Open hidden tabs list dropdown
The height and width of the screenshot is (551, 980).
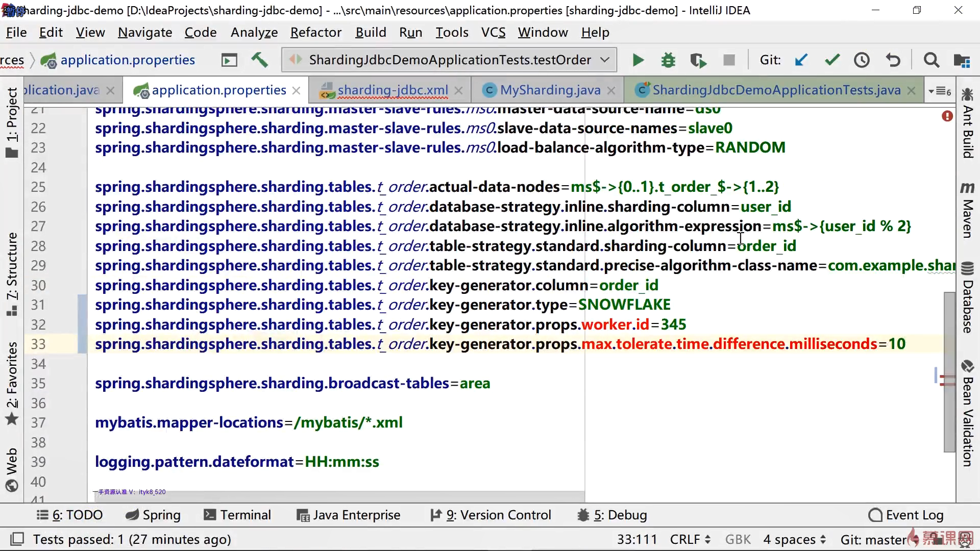(940, 91)
